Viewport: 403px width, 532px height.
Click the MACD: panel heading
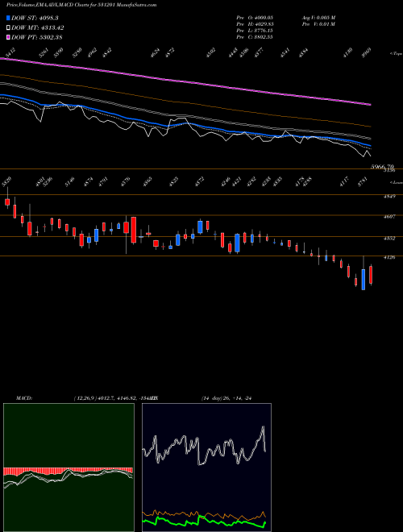(23, 398)
